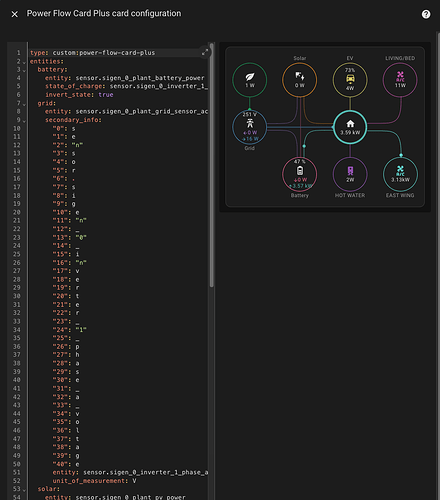Viewport: 440px width, 500px height.
Task: Collapse the entities block fold arrow
Action: [24, 62]
